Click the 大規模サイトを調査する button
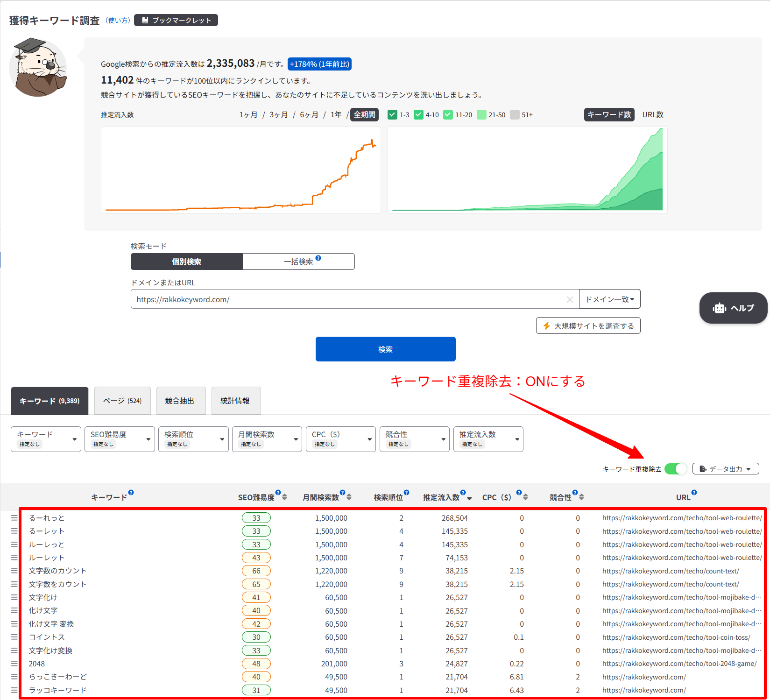The image size is (770, 700). click(x=588, y=326)
